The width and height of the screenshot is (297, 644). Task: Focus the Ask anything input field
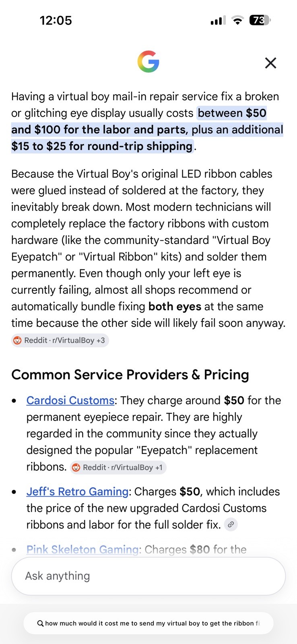[148, 576]
